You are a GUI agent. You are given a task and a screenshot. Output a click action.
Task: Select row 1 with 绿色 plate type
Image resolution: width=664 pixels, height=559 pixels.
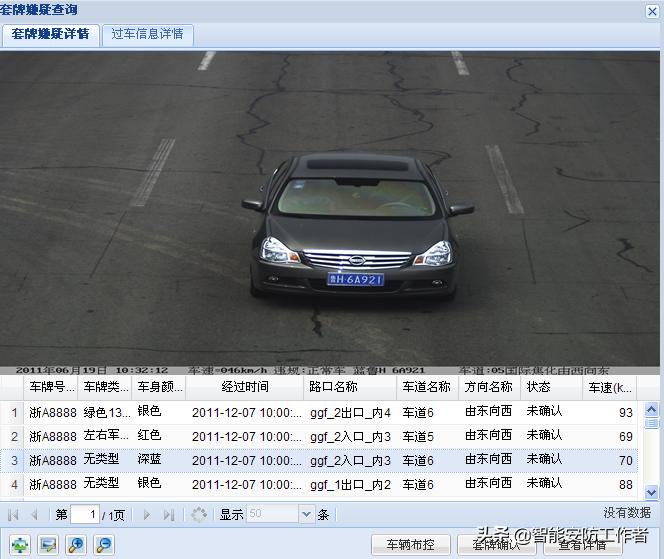(107, 412)
